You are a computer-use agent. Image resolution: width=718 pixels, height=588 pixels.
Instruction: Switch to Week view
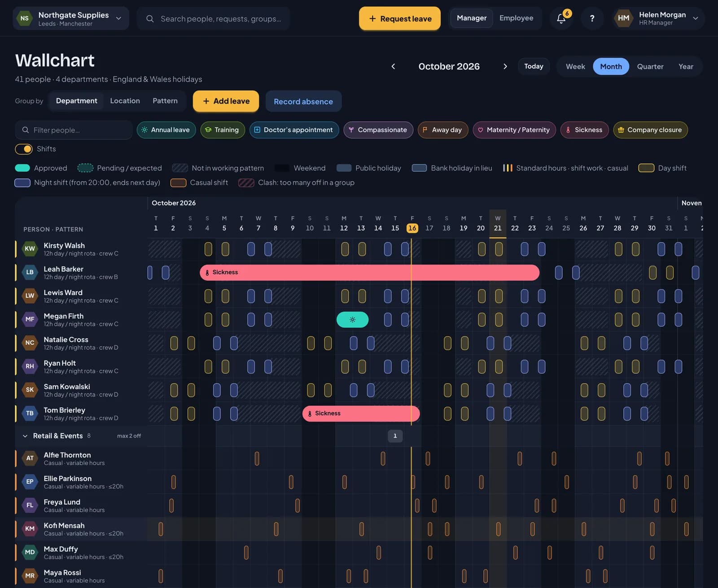[575, 66]
